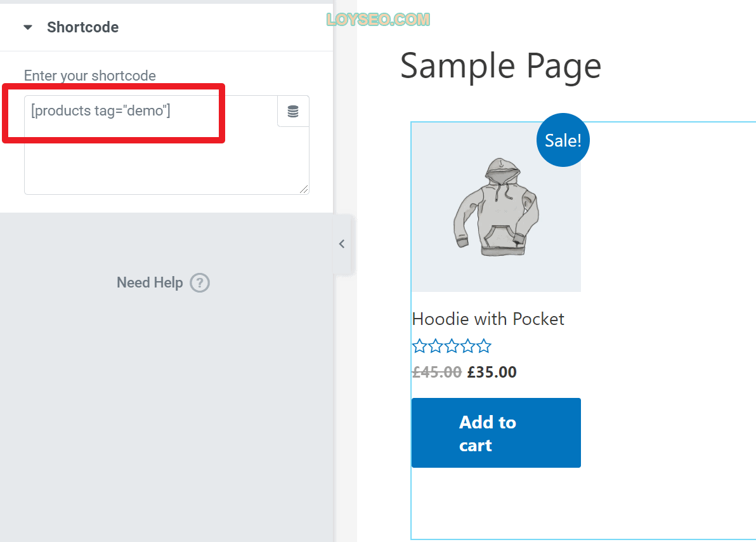The height and width of the screenshot is (542, 756).
Task: Click the LOYSEO.COM watermark logo
Action: pos(378,19)
